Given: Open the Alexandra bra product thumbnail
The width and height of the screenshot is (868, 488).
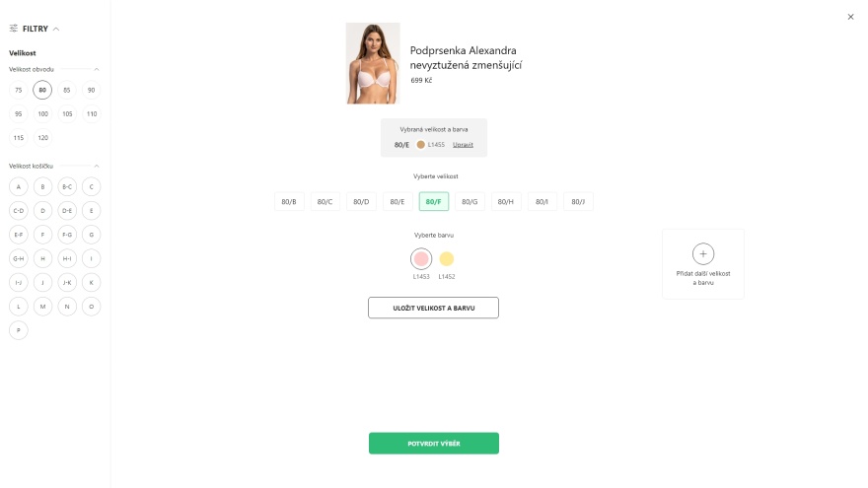Looking at the screenshot, I should point(373,63).
